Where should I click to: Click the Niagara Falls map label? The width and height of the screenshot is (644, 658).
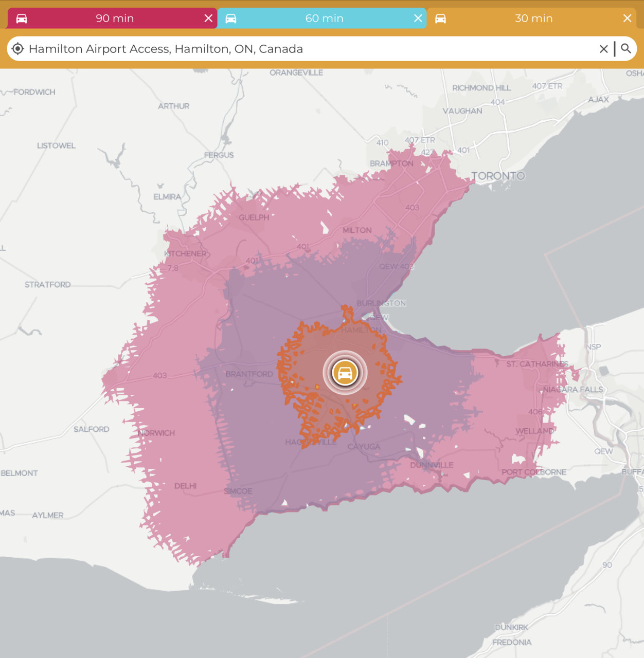coord(573,390)
